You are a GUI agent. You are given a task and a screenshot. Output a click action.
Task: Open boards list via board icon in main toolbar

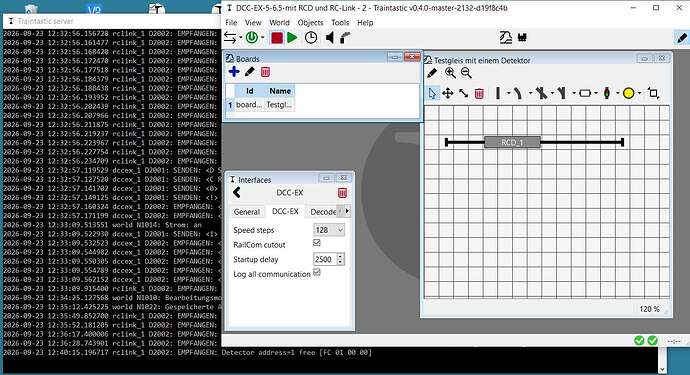pyautogui.click(x=506, y=37)
